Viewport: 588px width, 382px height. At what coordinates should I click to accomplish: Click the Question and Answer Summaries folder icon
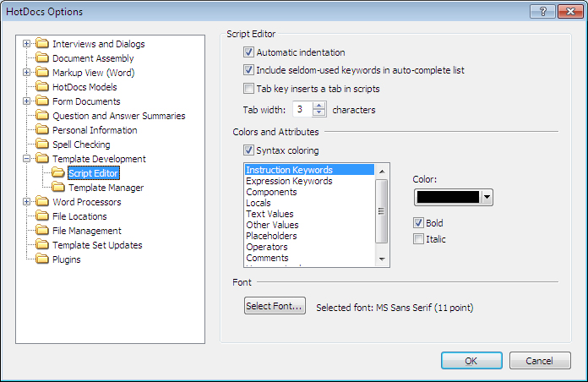coord(42,115)
